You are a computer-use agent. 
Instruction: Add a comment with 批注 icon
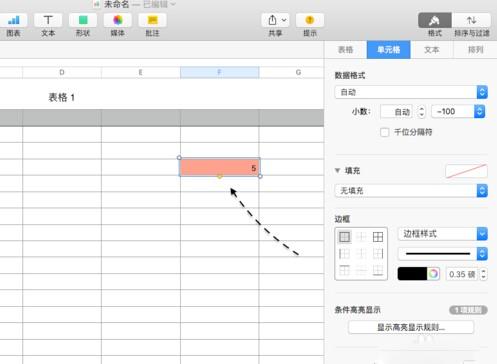pos(152,21)
